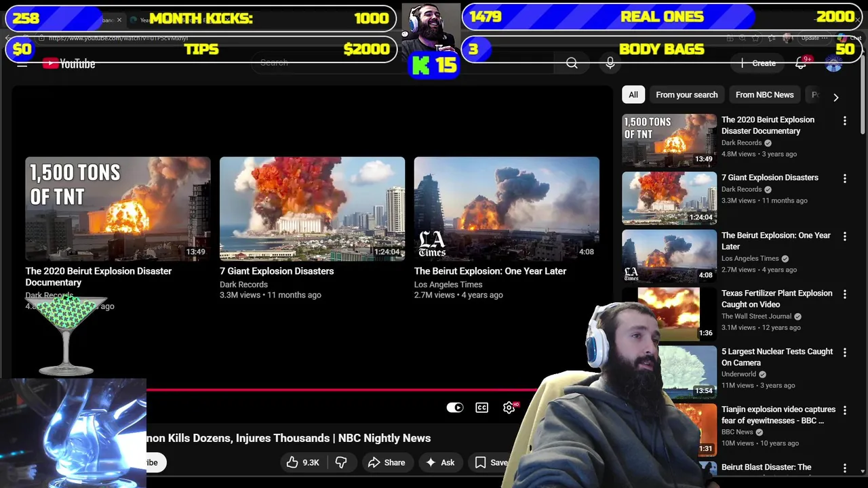This screenshot has height=488, width=868.
Task: Open the 1,500 Tons of TNT endscreen thumbnail
Action: pos(118,209)
